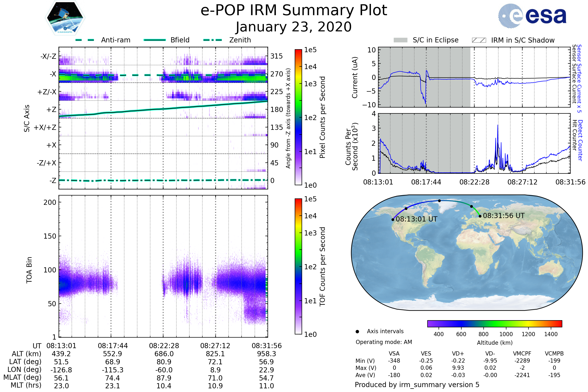
Task: Click the Altitude (km) horizontal colorbar
Action: pos(494,323)
